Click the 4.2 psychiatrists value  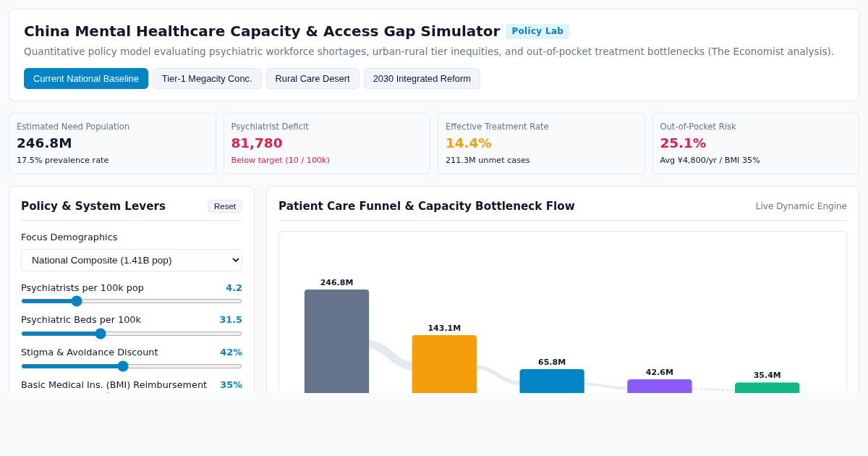click(x=234, y=288)
